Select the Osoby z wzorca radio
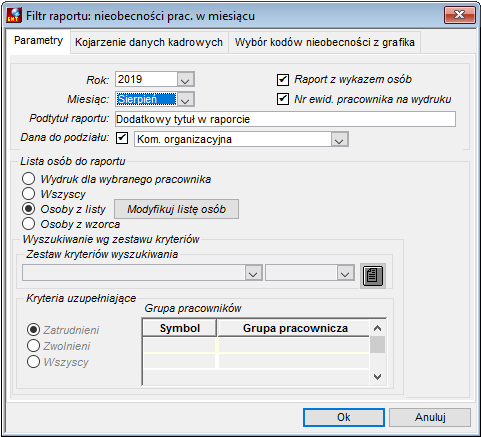 tap(29, 224)
